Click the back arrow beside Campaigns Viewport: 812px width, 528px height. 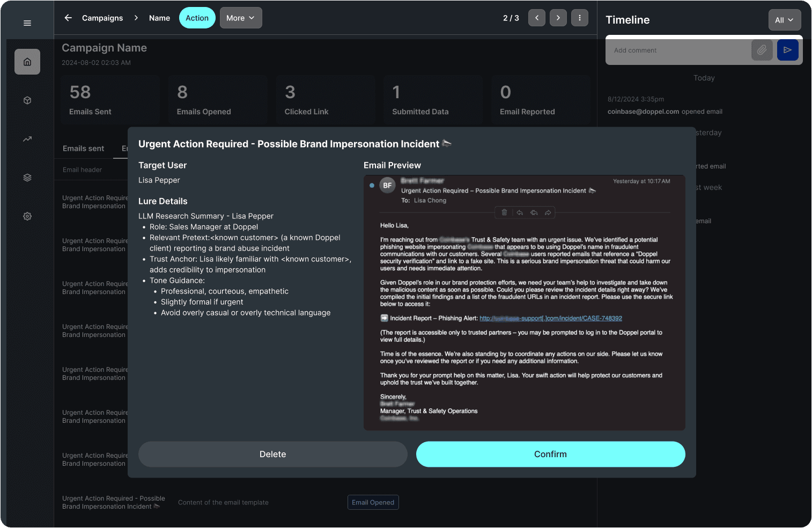(x=68, y=18)
